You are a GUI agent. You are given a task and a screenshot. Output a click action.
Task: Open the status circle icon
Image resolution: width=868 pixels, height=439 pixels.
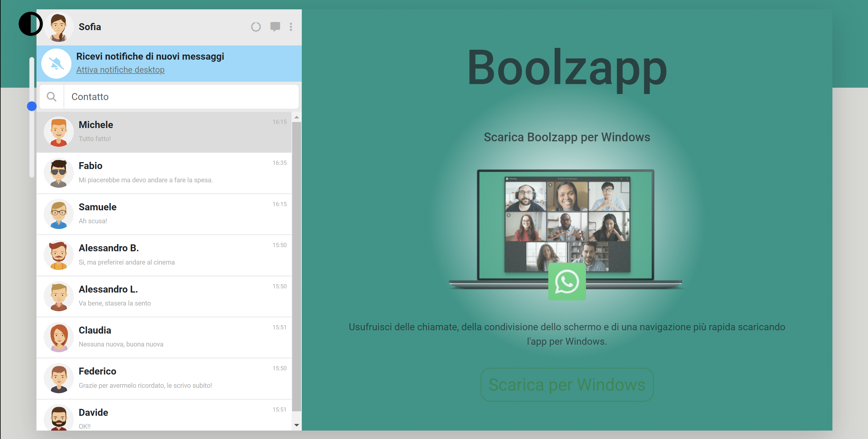(256, 27)
